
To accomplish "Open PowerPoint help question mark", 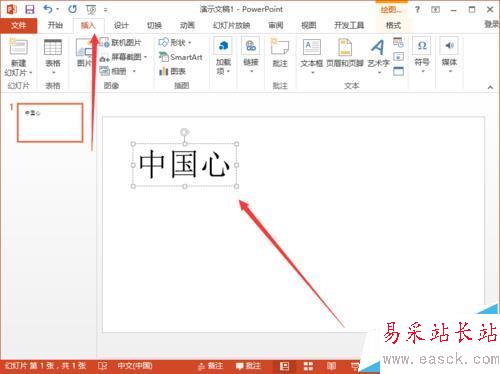I will coord(417,9).
